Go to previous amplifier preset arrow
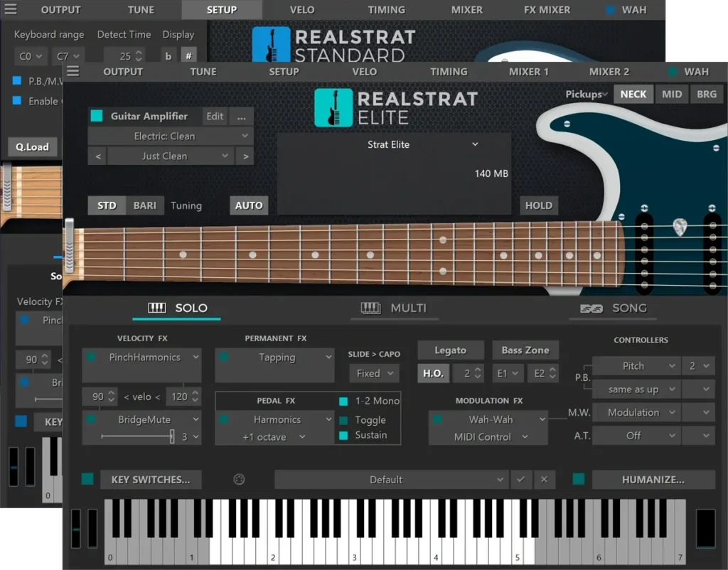 (98, 156)
